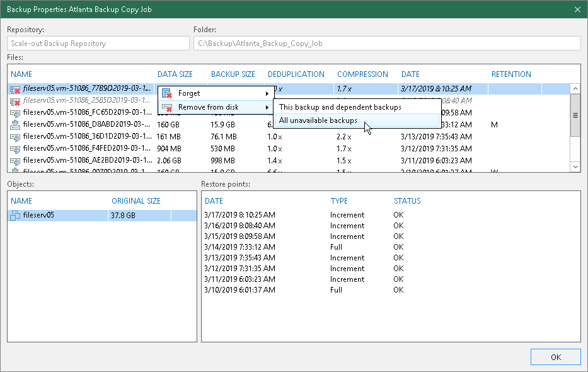Select This backup and dependent backups
The height and width of the screenshot is (372, 588).
(x=340, y=107)
